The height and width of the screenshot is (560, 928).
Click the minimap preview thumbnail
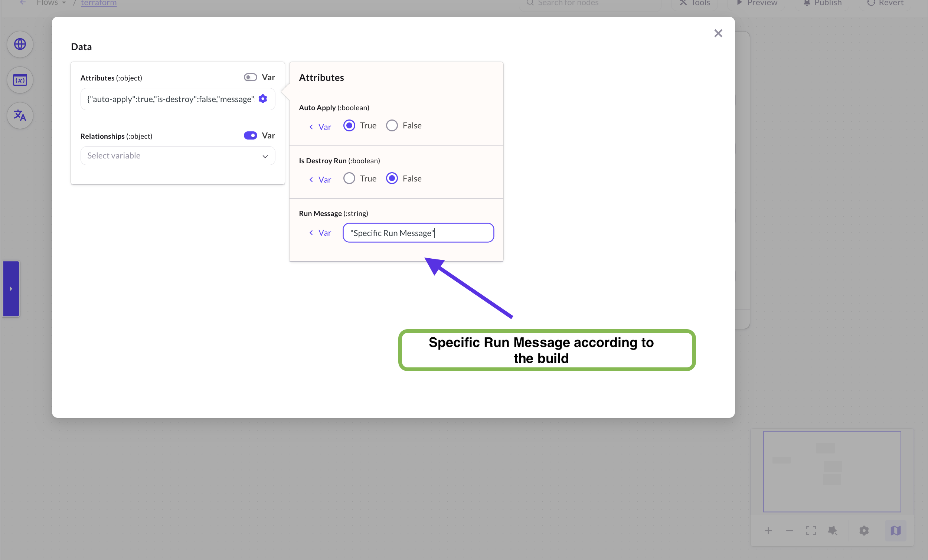tap(831, 472)
